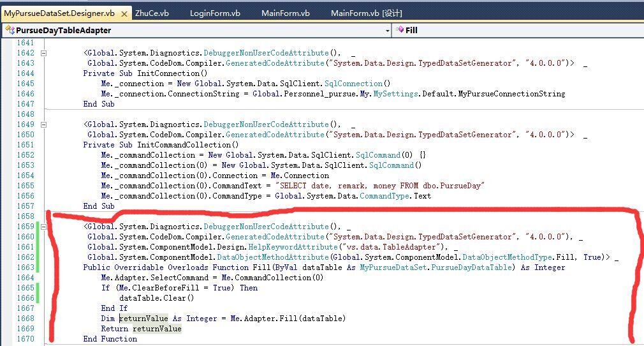Screen dimensions: 644x346
Task: Click 'GeneratedCodeAttribute' on line 1650
Action: click(275, 135)
